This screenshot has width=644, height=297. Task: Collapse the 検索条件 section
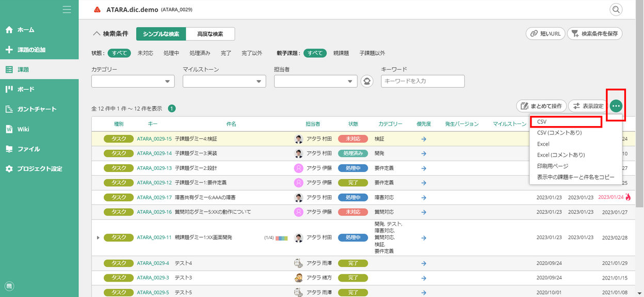click(x=110, y=34)
